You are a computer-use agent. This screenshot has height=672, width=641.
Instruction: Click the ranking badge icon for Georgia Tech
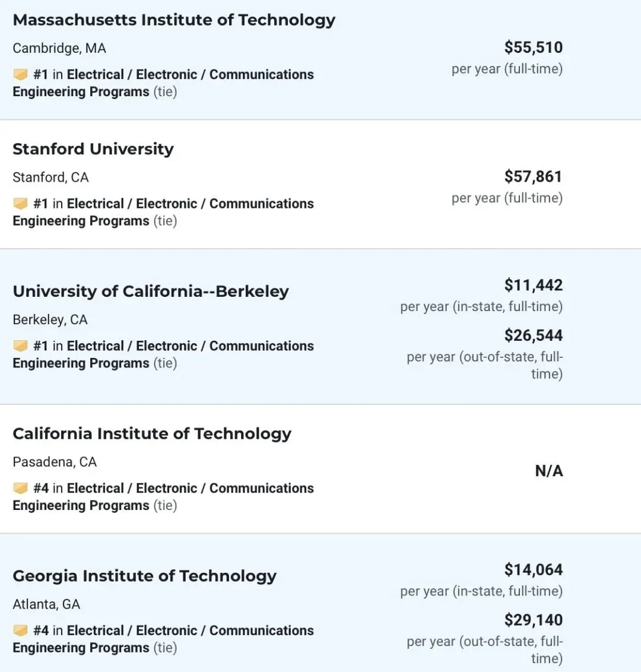[x=21, y=630]
